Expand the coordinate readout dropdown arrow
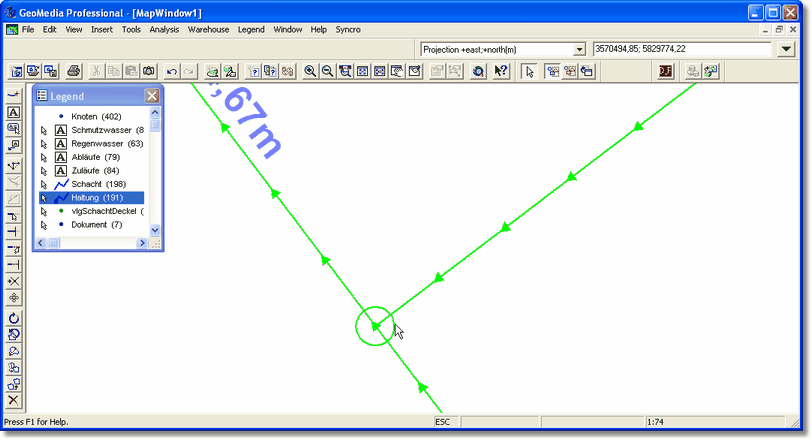The image size is (812, 440). click(x=785, y=49)
